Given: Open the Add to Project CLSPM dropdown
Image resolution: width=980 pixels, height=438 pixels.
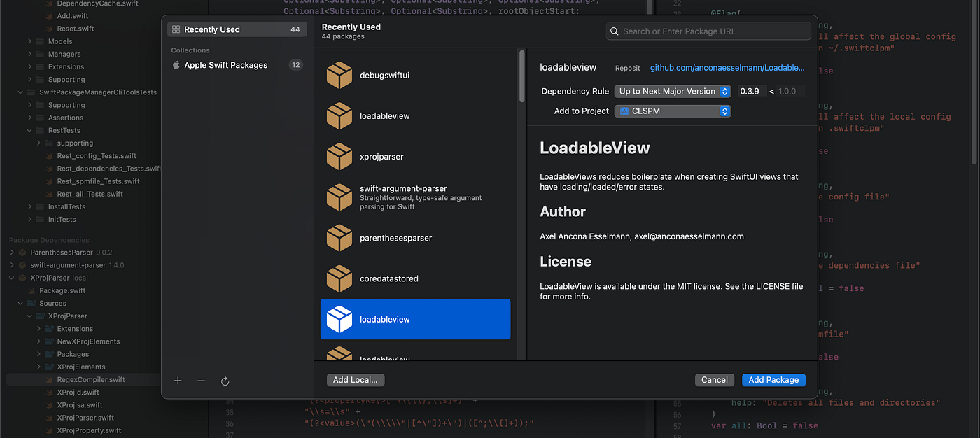Looking at the screenshot, I should [x=673, y=111].
